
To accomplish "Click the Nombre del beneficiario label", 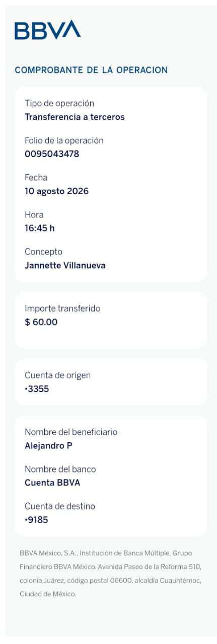I will [71, 432].
